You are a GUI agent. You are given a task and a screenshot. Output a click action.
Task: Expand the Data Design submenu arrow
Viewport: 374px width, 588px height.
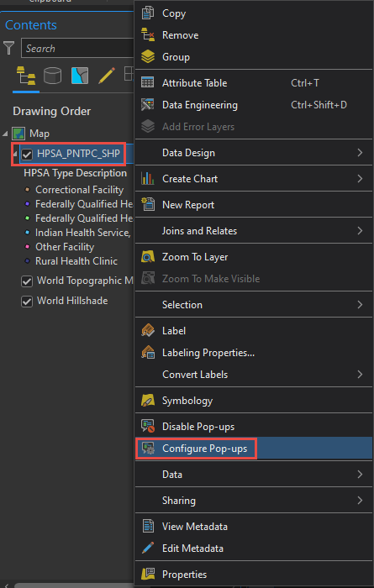tap(360, 153)
